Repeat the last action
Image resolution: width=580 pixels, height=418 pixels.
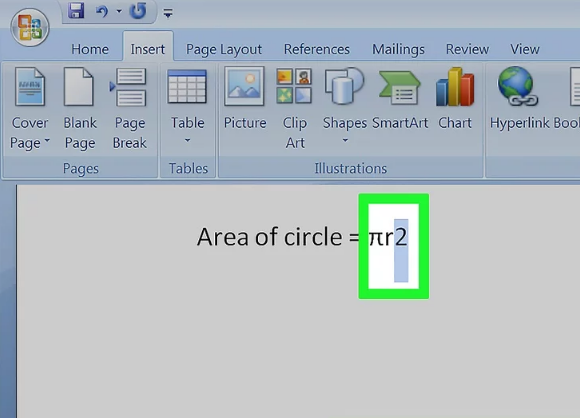point(138,11)
